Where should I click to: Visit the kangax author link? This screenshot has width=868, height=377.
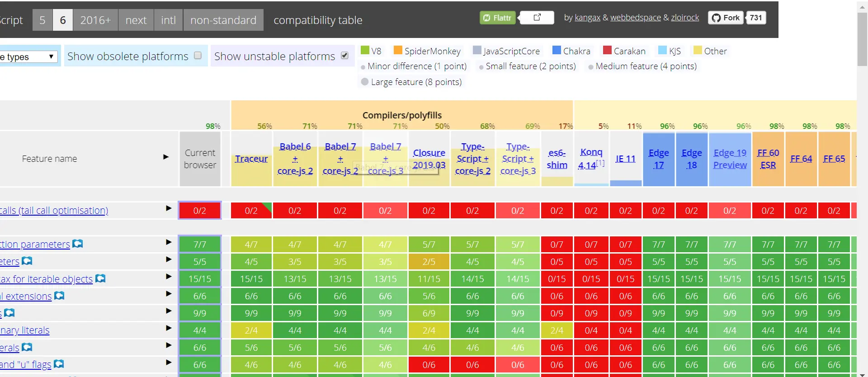point(588,18)
